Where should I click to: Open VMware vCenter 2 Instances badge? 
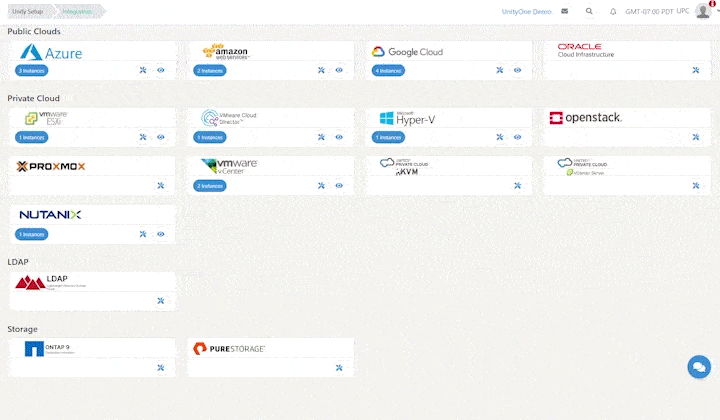click(210, 186)
